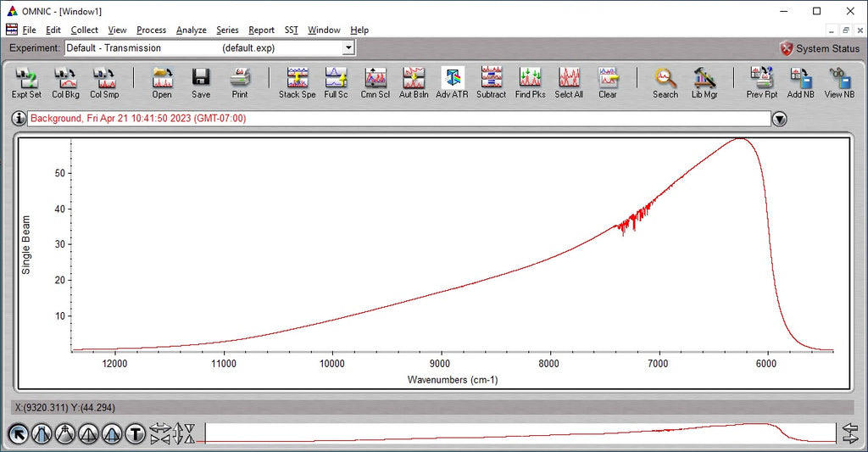
Task: Select the text annotation T tool
Action: click(136, 435)
